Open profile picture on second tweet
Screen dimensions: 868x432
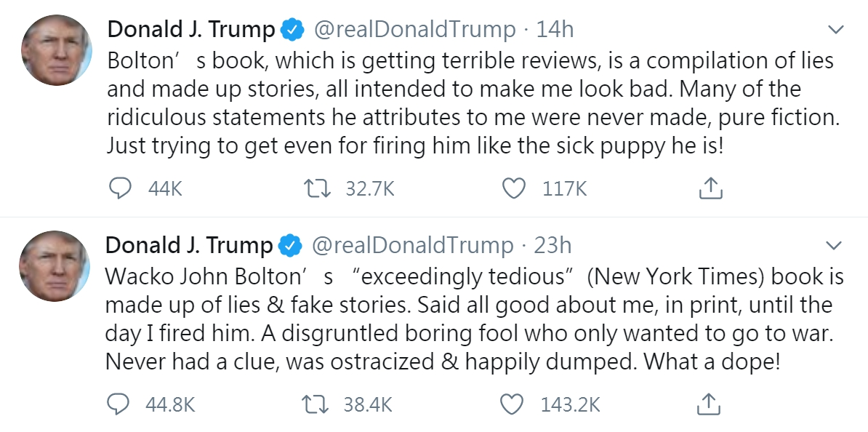pos(54,266)
